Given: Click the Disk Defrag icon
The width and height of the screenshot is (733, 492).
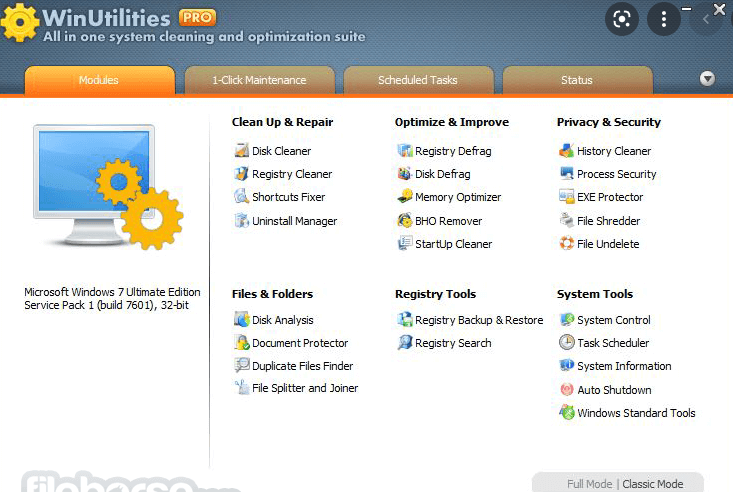Looking at the screenshot, I should pyautogui.click(x=404, y=174).
